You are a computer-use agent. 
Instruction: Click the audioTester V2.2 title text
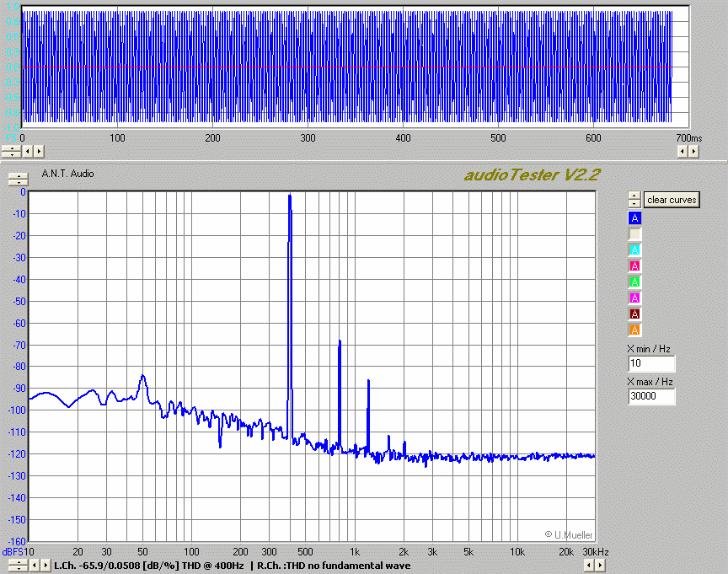tap(532, 175)
